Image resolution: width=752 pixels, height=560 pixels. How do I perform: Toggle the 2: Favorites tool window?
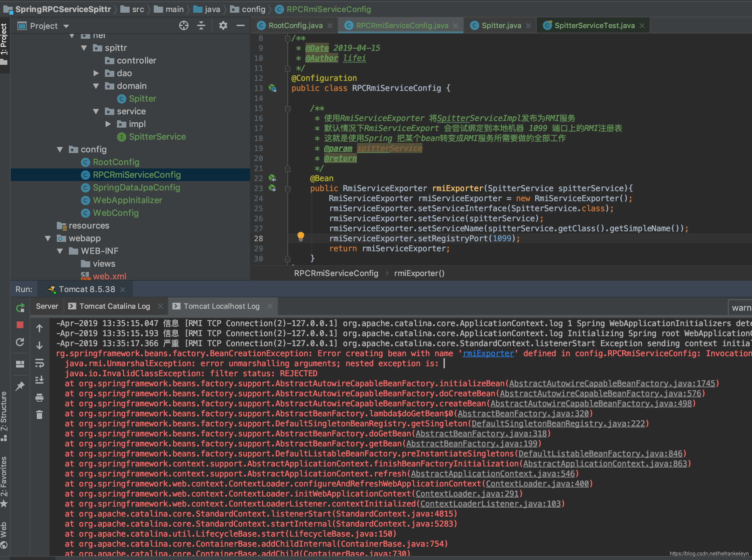pos(4,481)
